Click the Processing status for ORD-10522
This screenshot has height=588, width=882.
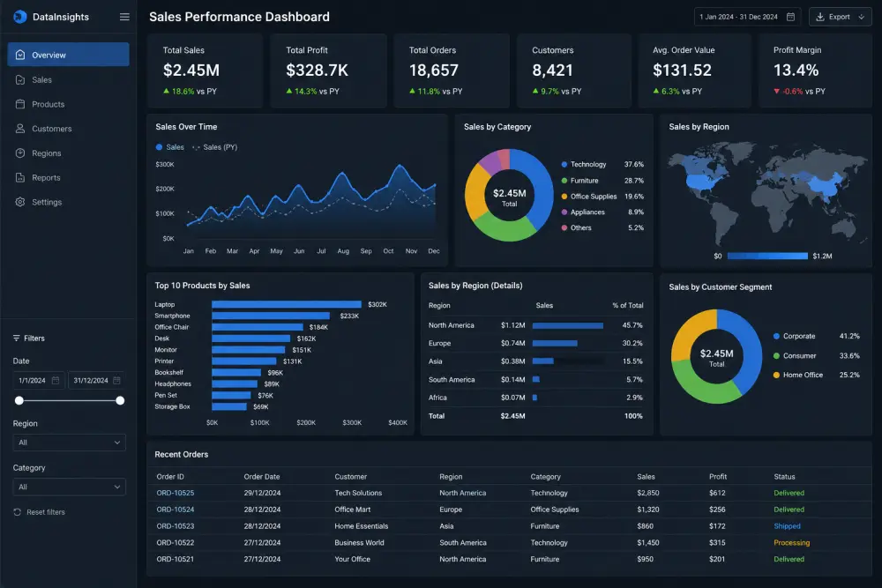791,542
